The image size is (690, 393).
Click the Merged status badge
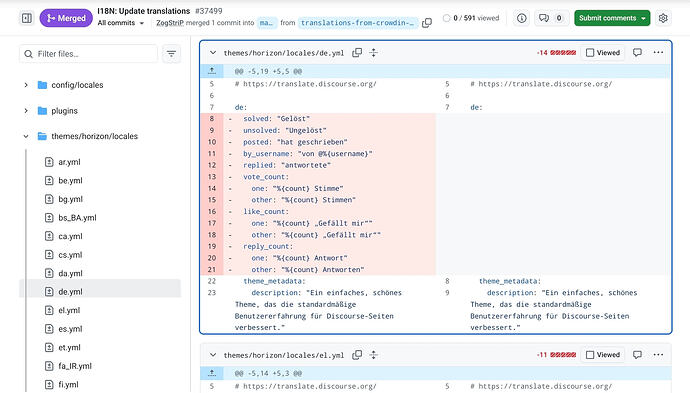click(66, 18)
